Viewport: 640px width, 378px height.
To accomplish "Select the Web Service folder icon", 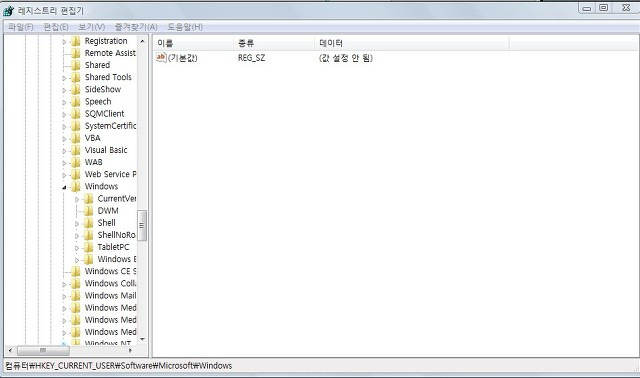I will (x=76, y=174).
